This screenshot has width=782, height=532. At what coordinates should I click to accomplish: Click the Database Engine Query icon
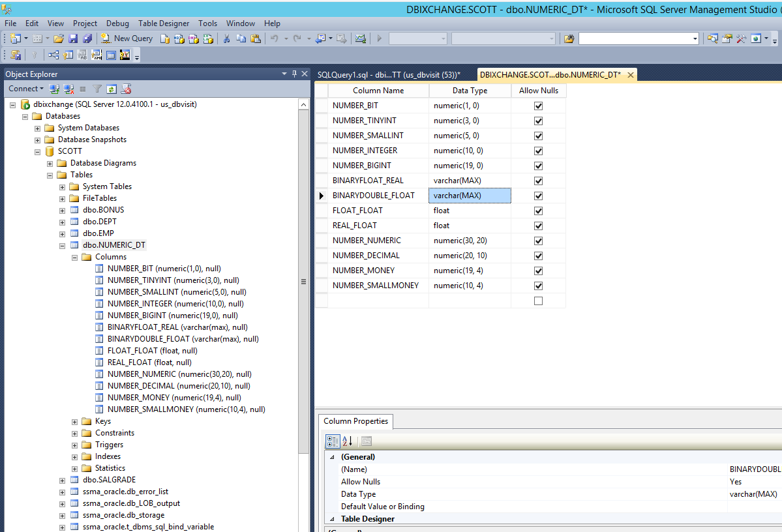(164, 38)
